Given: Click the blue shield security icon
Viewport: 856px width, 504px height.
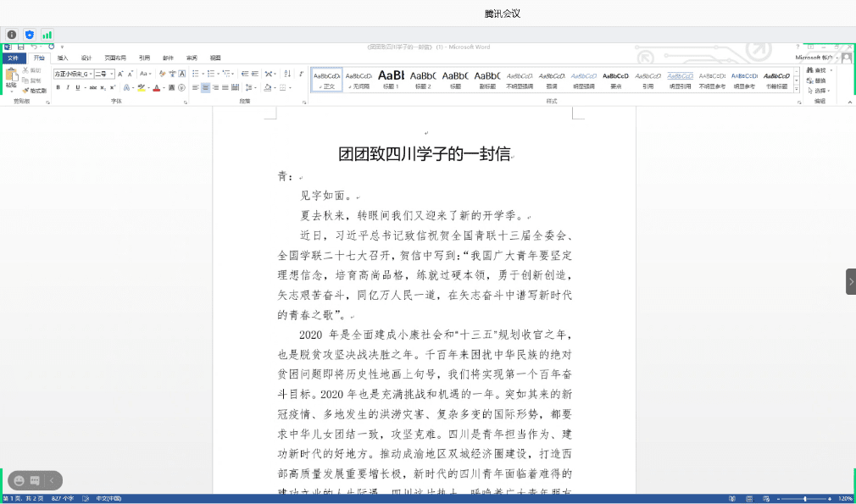Looking at the screenshot, I should 30,35.
